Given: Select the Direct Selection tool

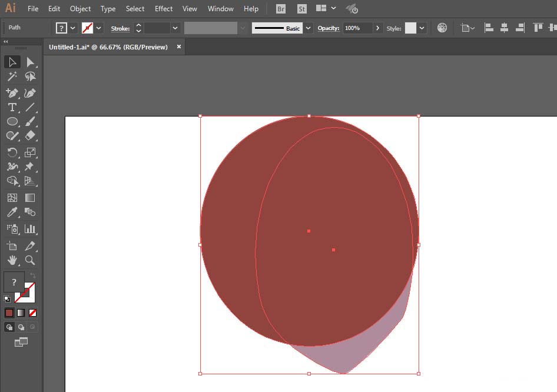Looking at the screenshot, I should 30,62.
